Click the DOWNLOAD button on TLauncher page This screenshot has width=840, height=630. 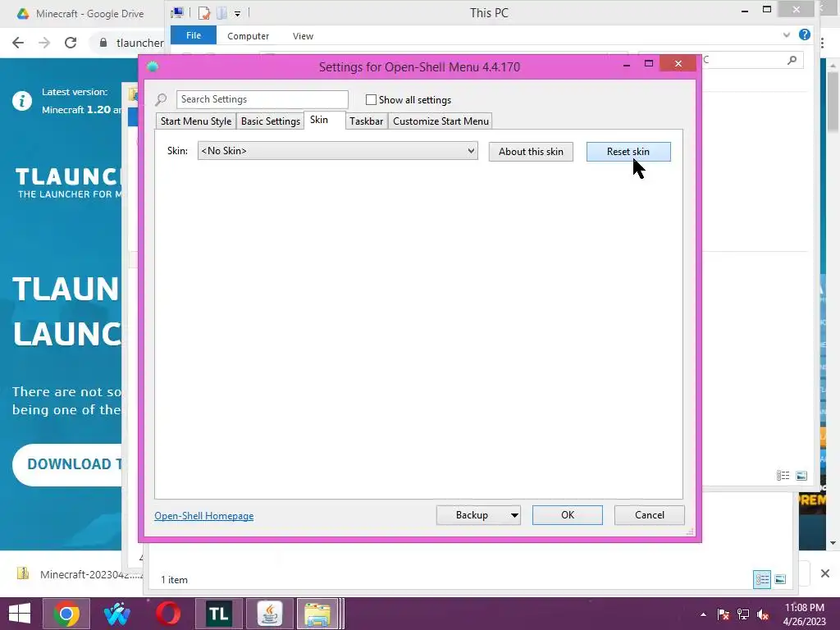(69, 464)
